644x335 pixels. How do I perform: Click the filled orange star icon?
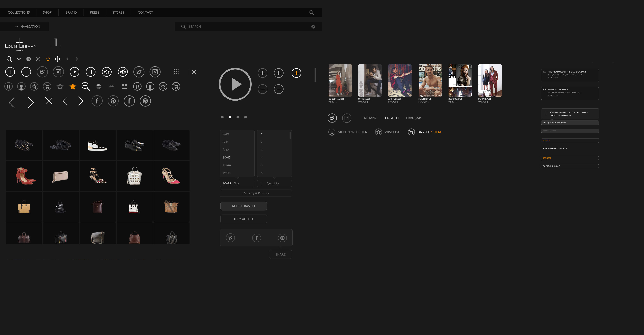73,87
